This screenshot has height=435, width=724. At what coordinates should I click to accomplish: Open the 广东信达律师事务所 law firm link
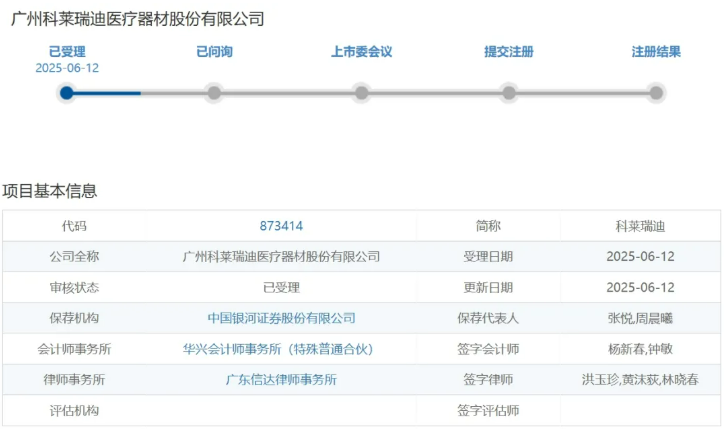tap(281, 380)
